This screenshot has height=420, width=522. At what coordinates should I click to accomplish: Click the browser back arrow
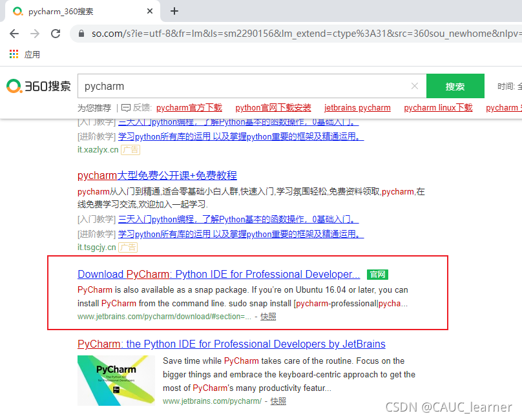14,34
